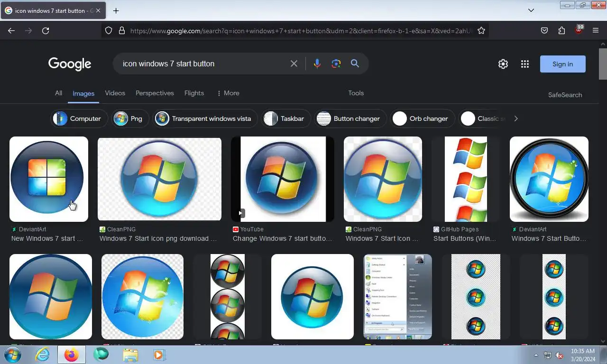Screen dimensions: 607x364
Task: Filter by the Png chip
Action: (130, 118)
